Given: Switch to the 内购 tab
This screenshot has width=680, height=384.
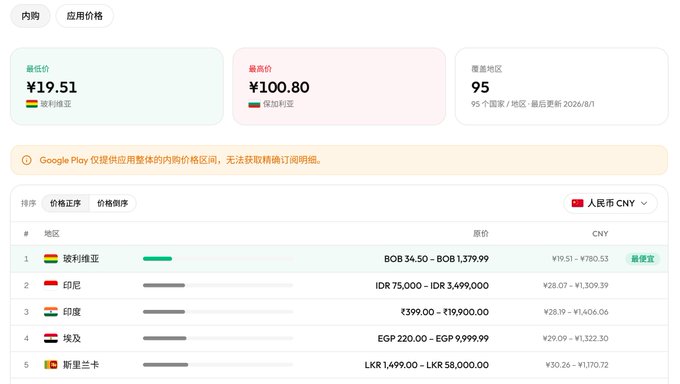Looking at the screenshot, I should pyautogui.click(x=30, y=16).
